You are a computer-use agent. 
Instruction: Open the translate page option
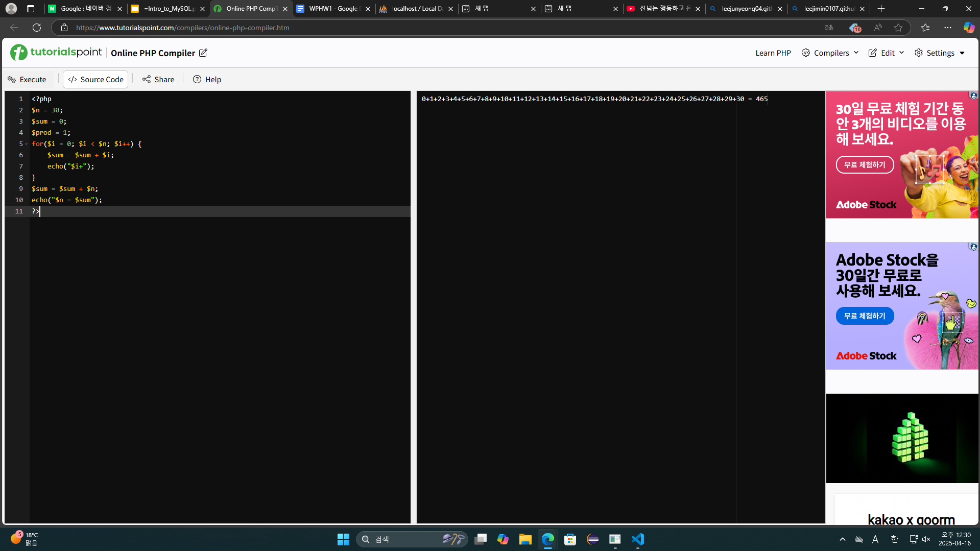[828, 28]
